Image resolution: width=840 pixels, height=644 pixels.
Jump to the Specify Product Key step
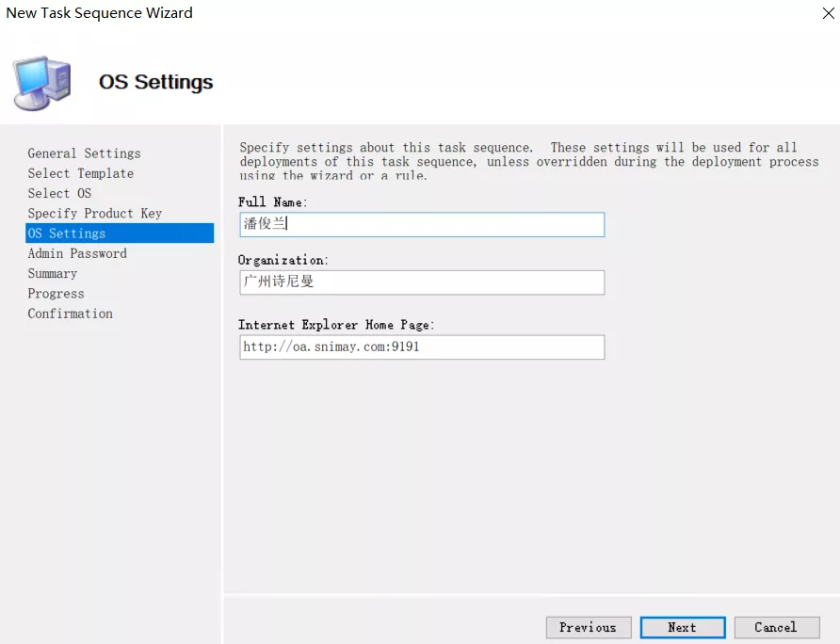[94, 214]
